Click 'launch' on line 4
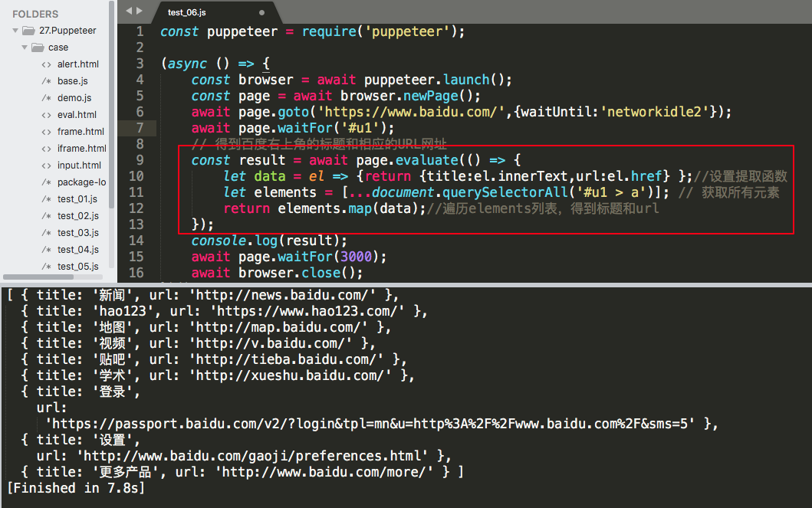The height and width of the screenshot is (508, 812). tap(466, 80)
